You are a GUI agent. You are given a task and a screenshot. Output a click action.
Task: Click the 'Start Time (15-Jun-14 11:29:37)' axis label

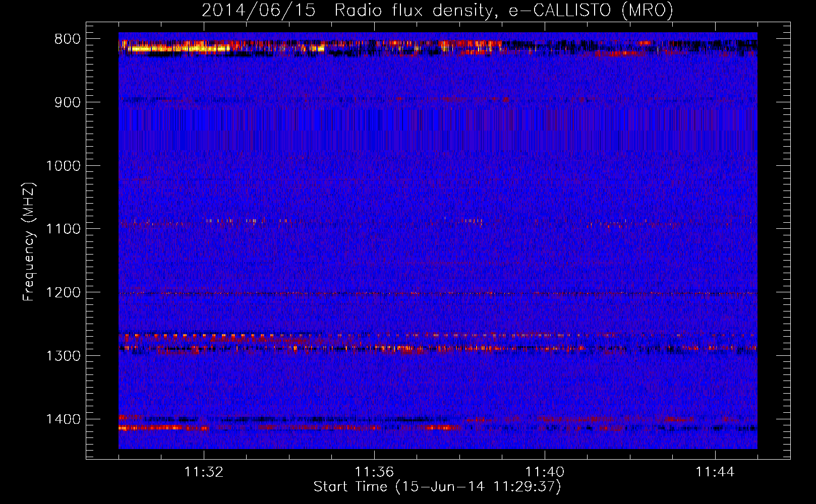pyautogui.click(x=437, y=487)
